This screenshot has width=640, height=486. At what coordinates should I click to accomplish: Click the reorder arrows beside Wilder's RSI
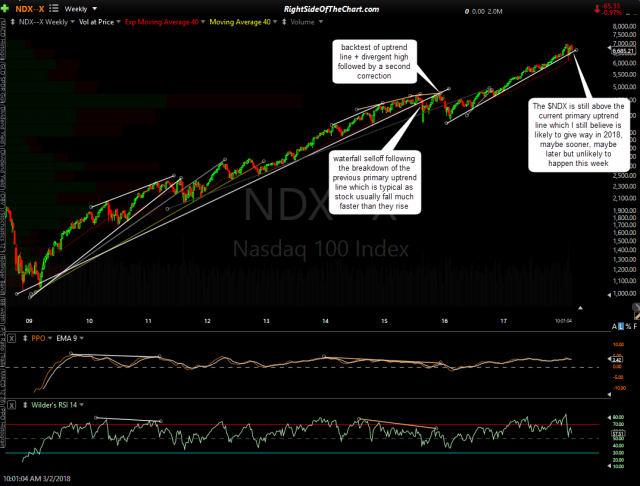tap(25, 405)
